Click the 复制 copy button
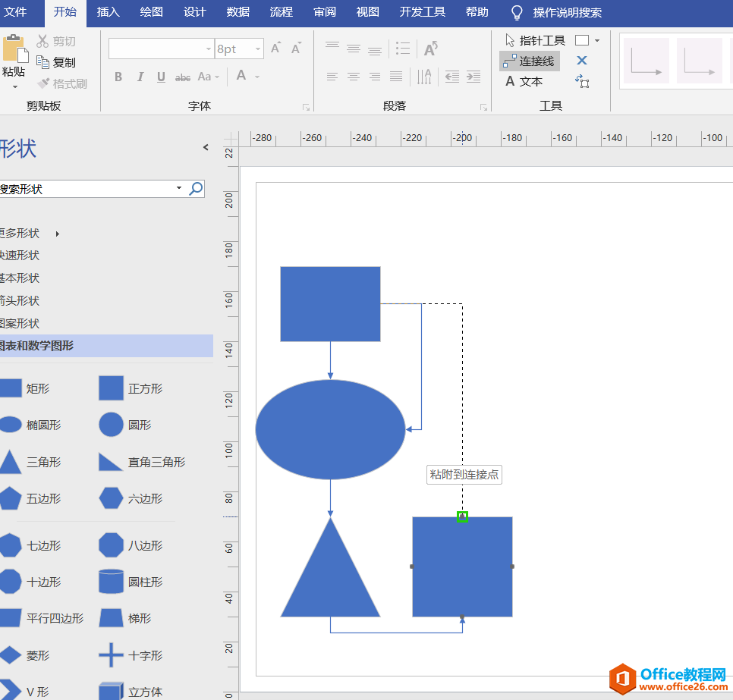The image size is (733, 700). [x=57, y=62]
